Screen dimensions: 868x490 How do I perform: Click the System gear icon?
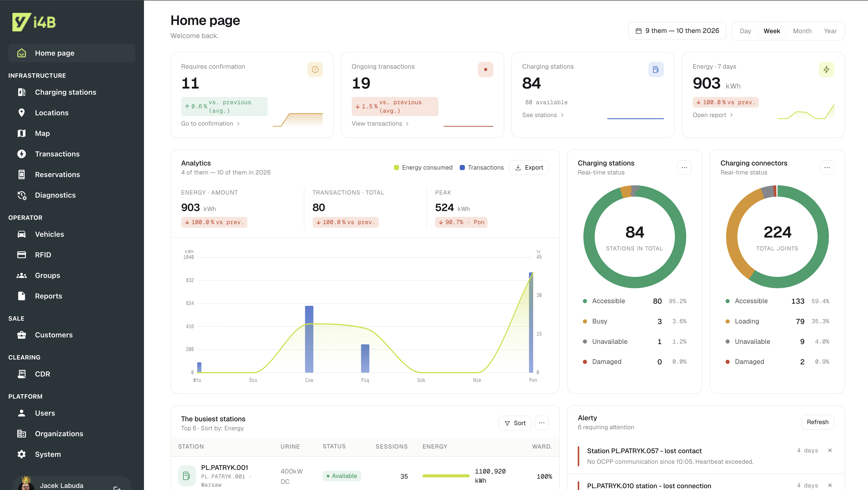pyautogui.click(x=22, y=454)
